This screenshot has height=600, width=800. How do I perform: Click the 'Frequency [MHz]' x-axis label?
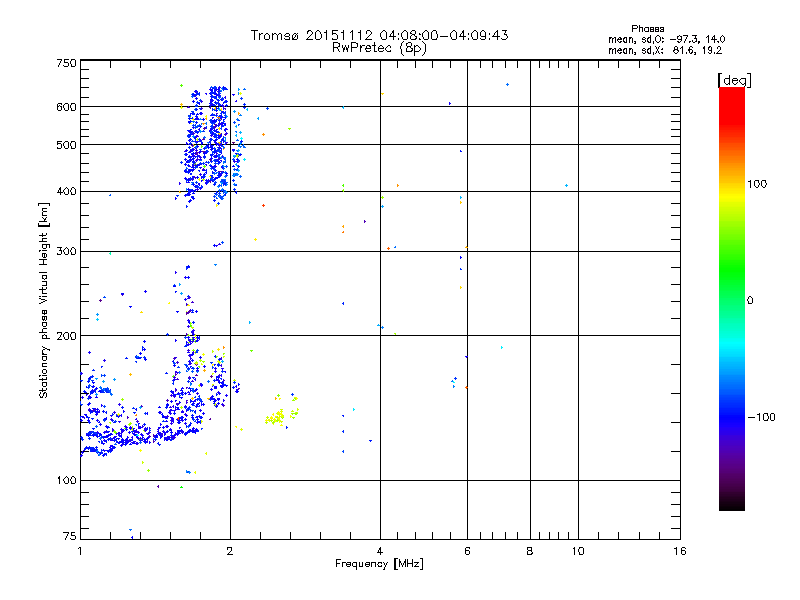(x=379, y=564)
